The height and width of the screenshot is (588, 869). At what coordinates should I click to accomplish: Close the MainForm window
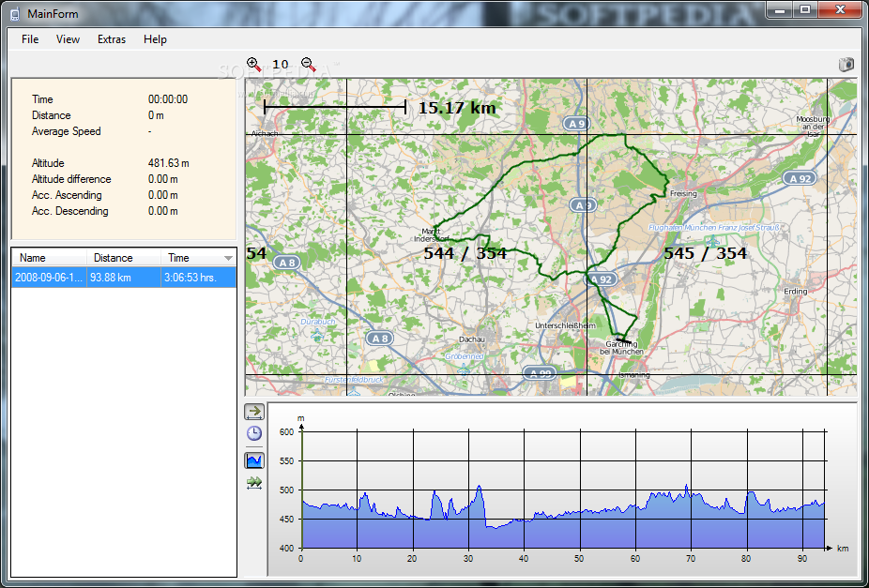coord(839,8)
